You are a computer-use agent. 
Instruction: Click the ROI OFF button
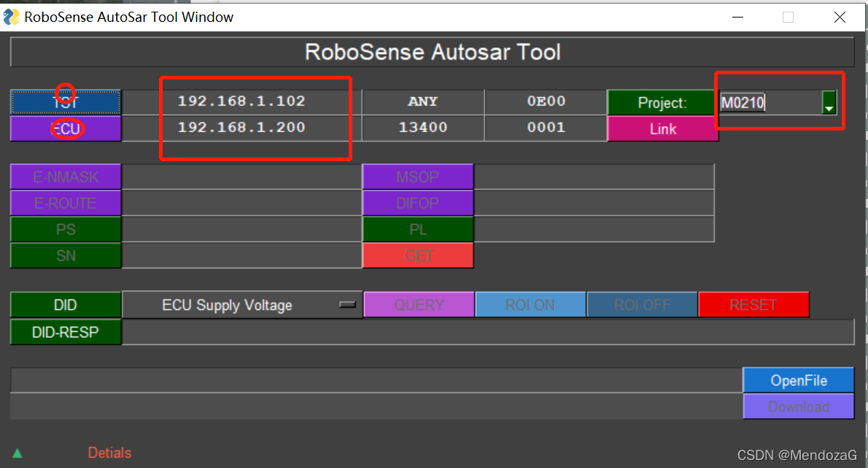(x=642, y=305)
